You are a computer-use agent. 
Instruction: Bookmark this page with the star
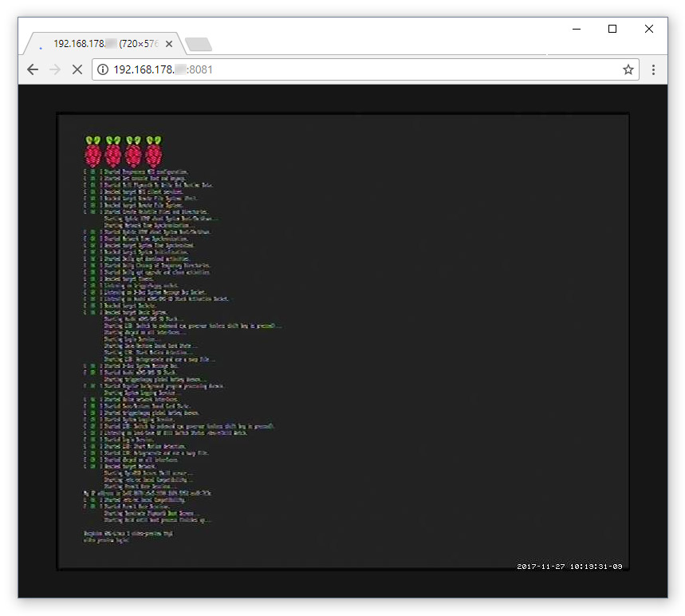(x=628, y=69)
